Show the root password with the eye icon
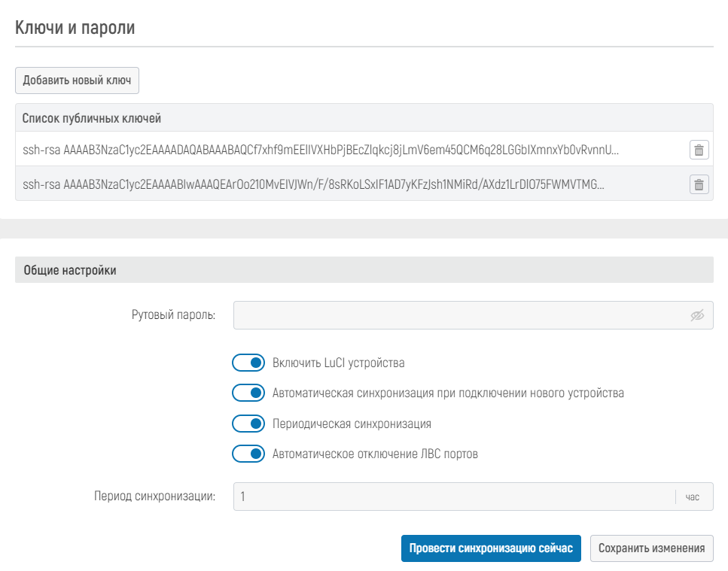Image resolution: width=728 pixels, height=571 pixels. pos(697,316)
